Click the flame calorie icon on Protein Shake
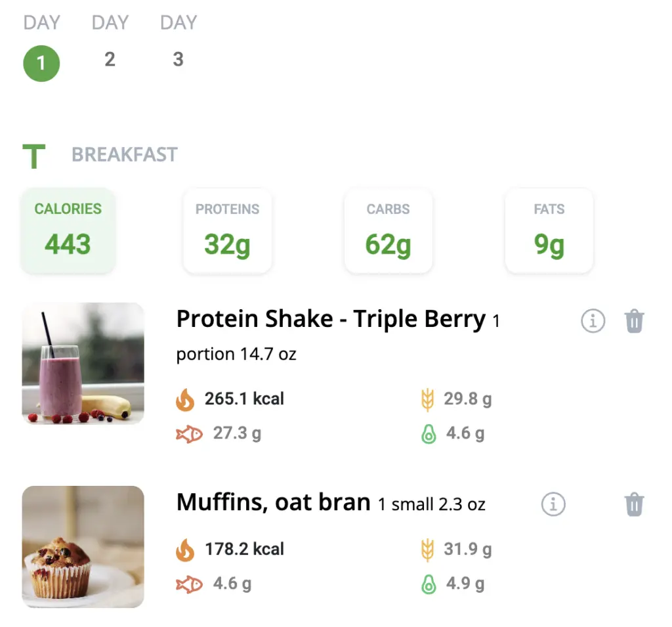Screen dimensions: 672x627 pos(184,399)
